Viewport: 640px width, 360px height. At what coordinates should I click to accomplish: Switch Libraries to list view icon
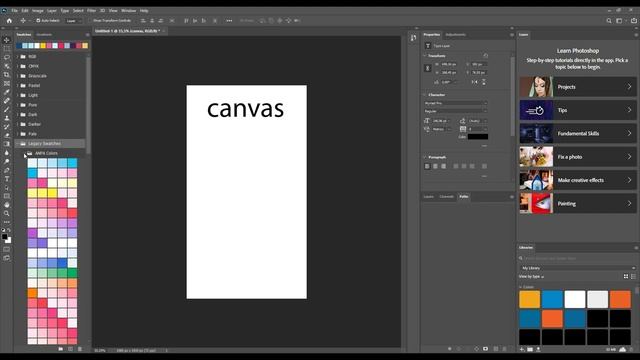[633, 276]
